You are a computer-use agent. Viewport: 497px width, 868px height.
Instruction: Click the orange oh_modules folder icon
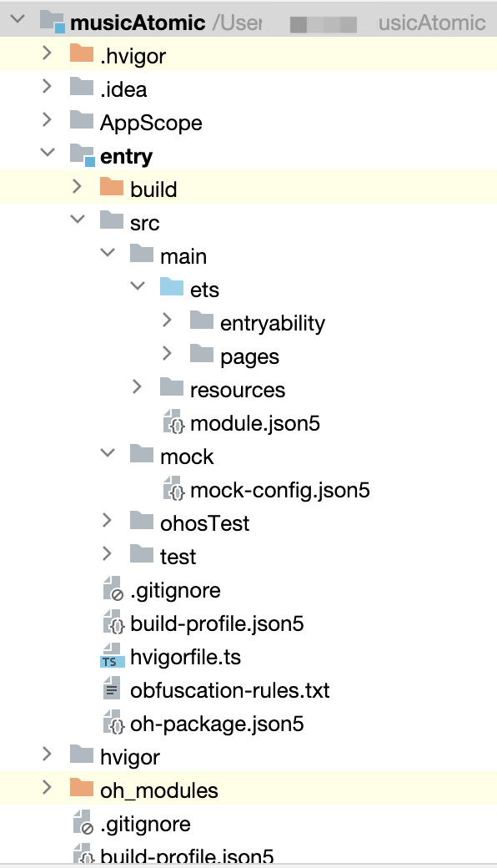point(81,788)
